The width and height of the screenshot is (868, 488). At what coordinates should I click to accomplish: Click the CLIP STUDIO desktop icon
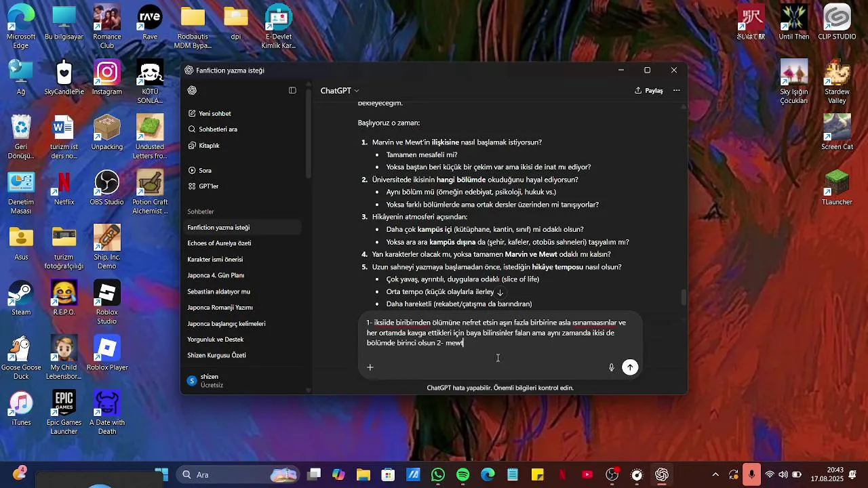837,23
